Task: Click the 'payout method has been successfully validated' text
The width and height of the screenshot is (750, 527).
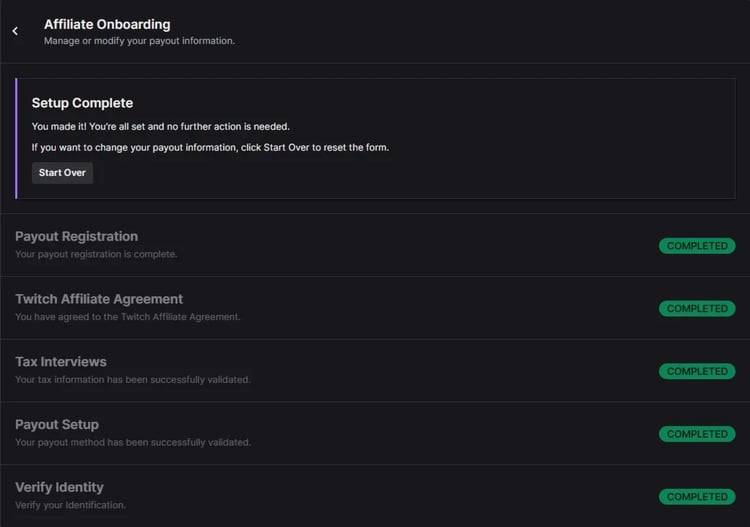Action: pos(132,442)
